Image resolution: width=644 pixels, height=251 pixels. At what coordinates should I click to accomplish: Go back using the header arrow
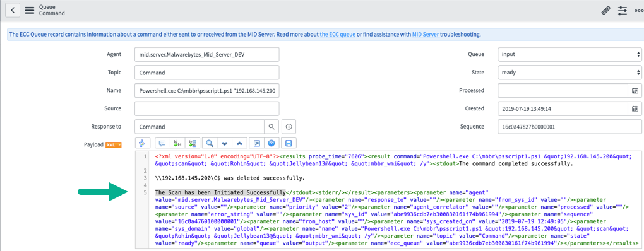[x=13, y=10]
